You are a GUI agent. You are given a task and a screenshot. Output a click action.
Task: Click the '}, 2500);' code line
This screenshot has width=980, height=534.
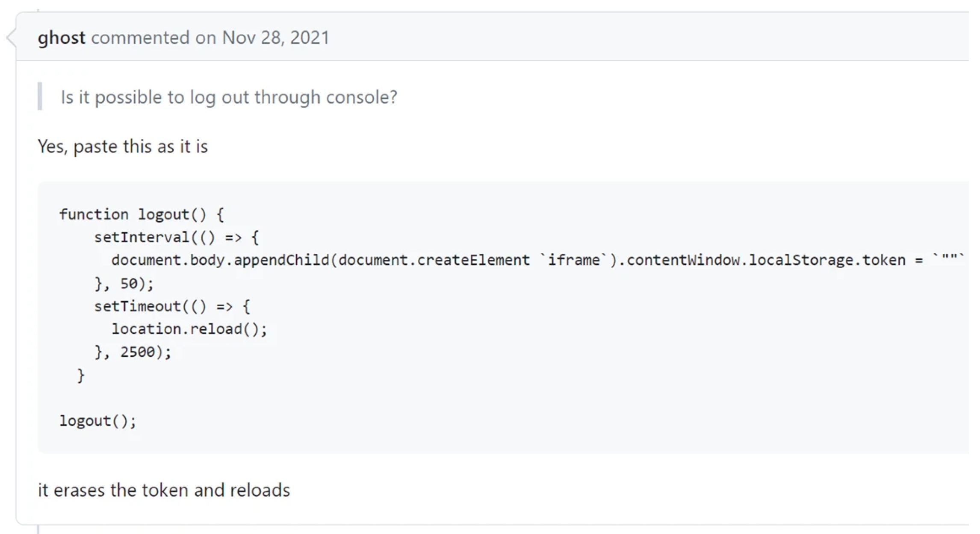(x=133, y=352)
